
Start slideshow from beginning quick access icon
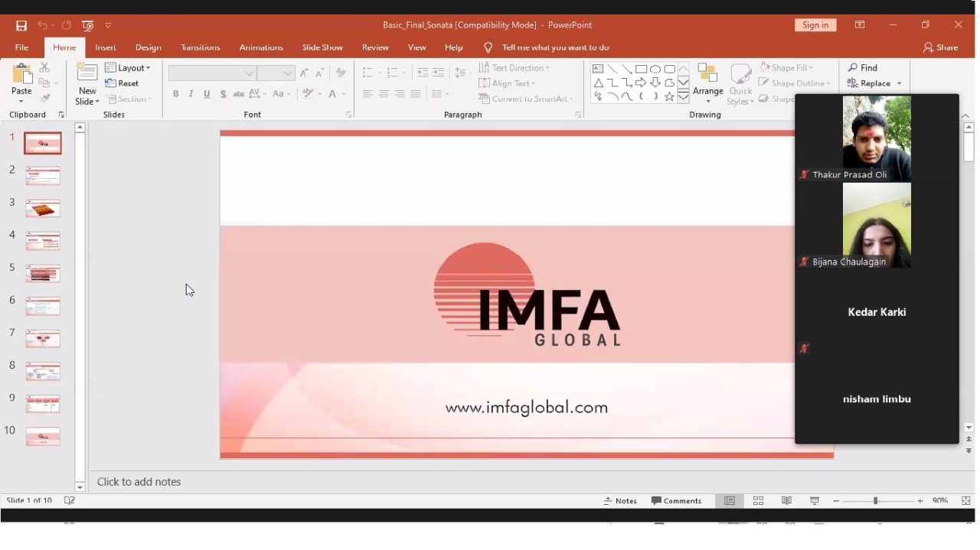click(88, 25)
